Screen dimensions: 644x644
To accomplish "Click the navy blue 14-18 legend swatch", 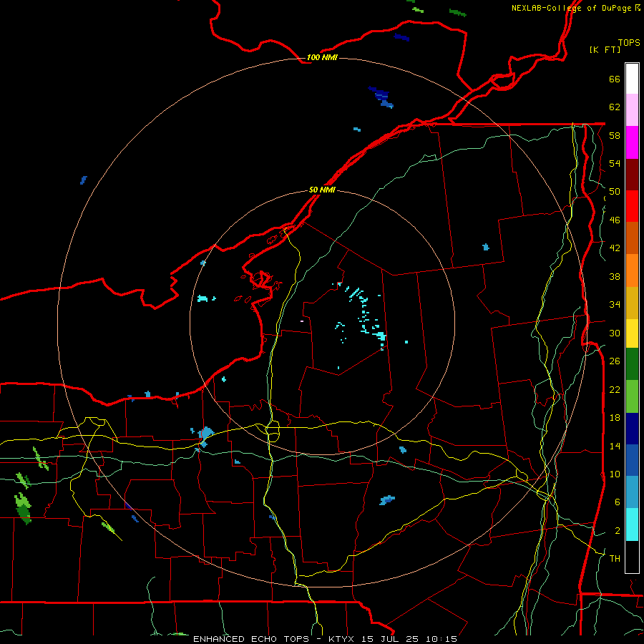I will [x=632, y=429].
